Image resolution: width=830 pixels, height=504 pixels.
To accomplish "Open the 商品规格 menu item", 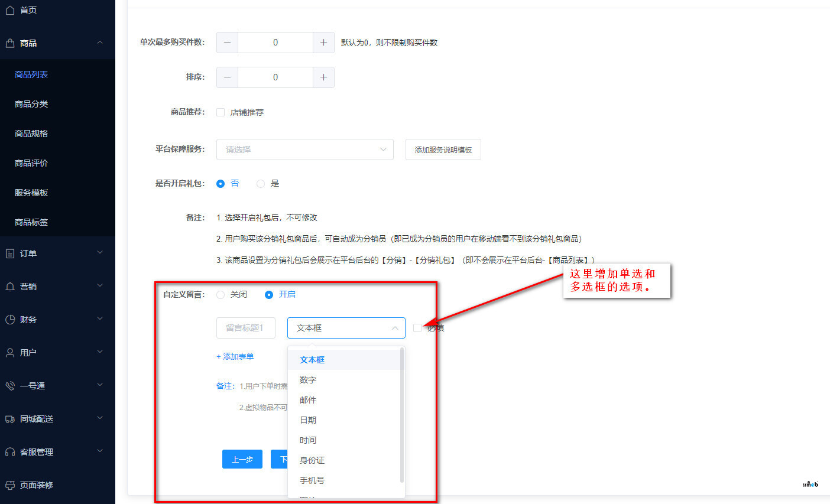I will pos(31,133).
